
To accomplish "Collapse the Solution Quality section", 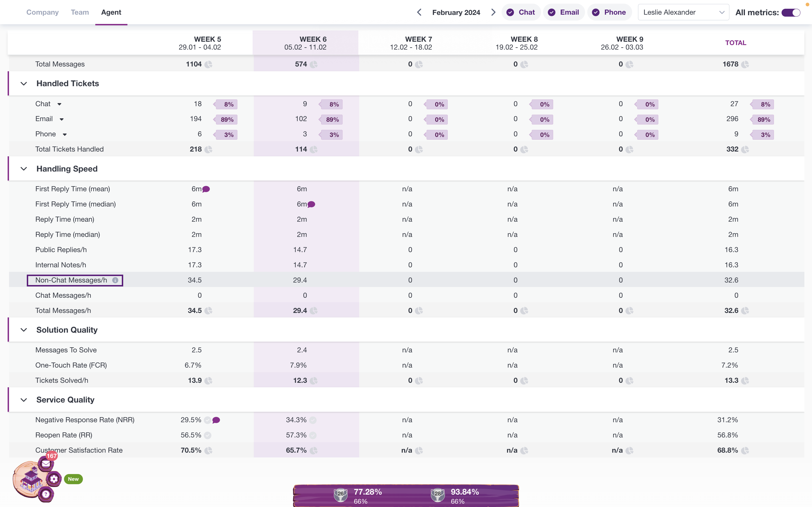I will click(24, 330).
